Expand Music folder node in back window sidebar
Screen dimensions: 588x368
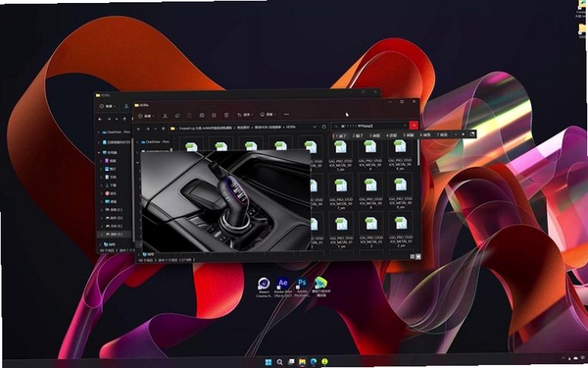101,193
